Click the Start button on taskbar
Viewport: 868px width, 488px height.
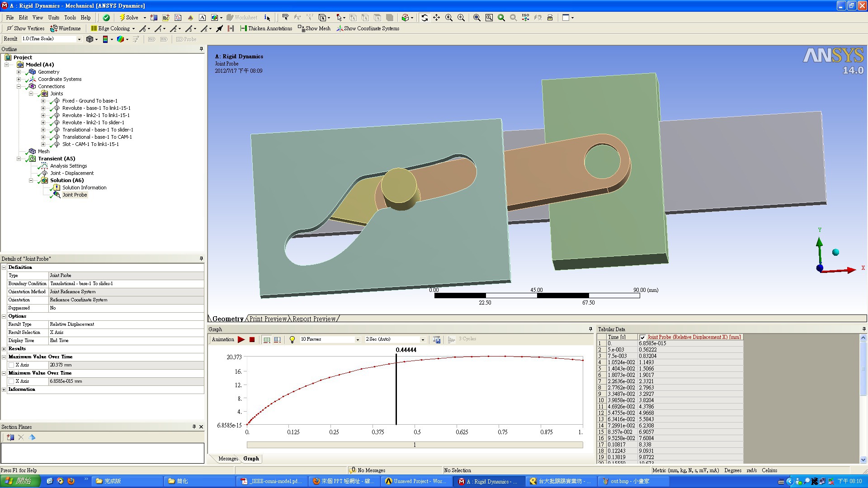pyautogui.click(x=20, y=481)
